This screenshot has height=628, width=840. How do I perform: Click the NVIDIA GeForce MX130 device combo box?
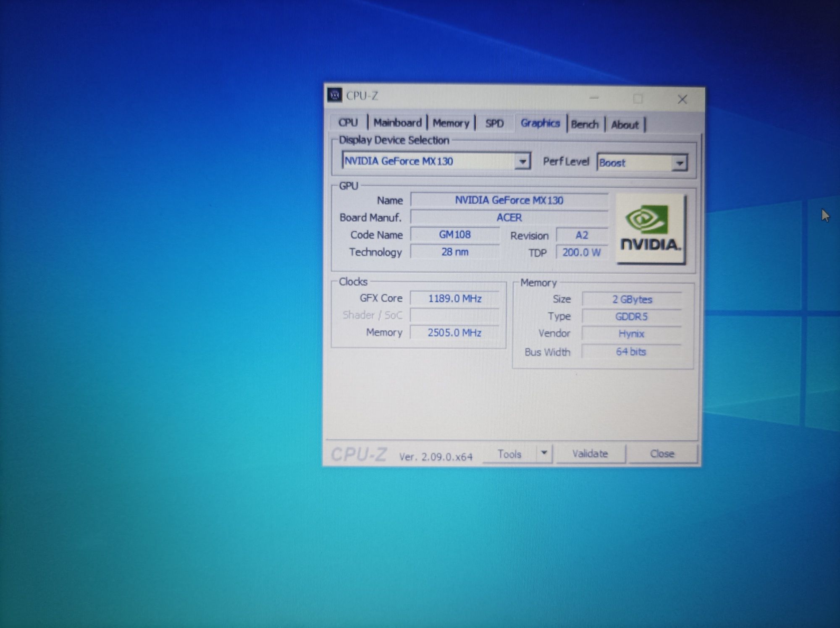[x=436, y=161]
